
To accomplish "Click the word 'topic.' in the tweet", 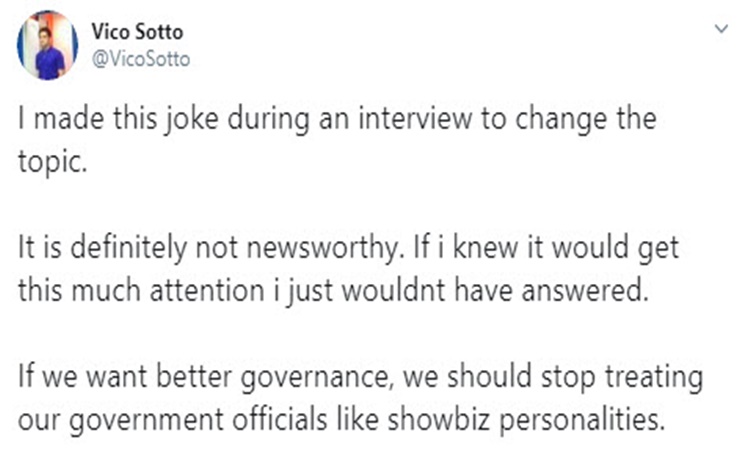I will [x=53, y=163].
